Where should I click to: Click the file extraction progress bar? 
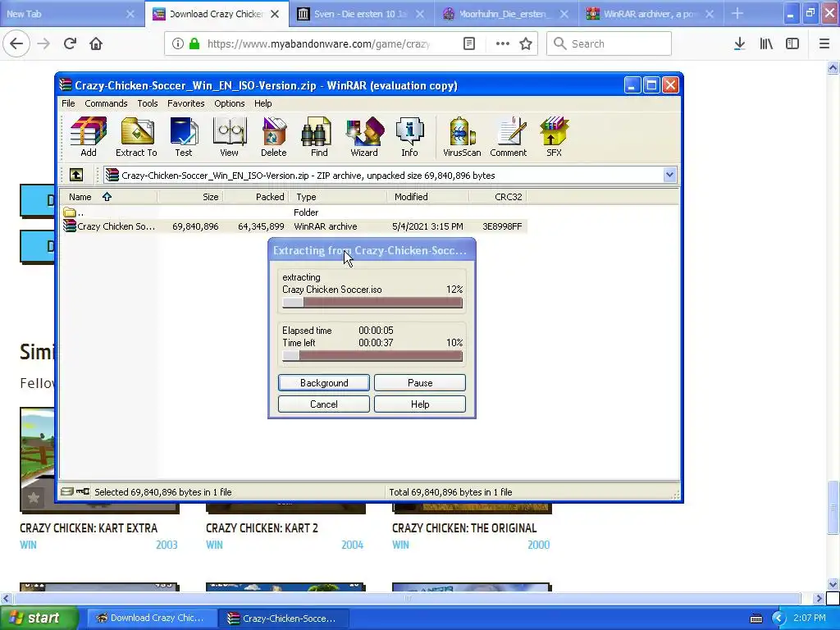pos(372,303)
